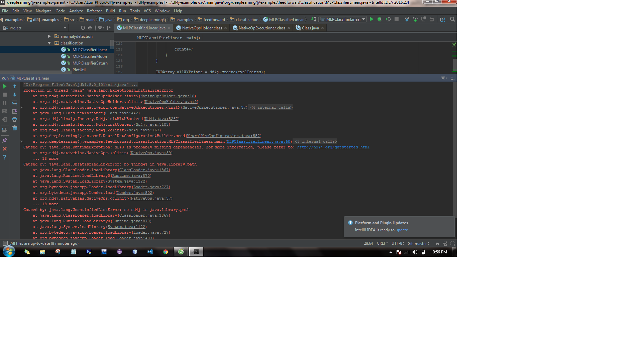
Task: Open NeuralNetConfiguration.java:557 stack trace link
Action: (223, 136)
